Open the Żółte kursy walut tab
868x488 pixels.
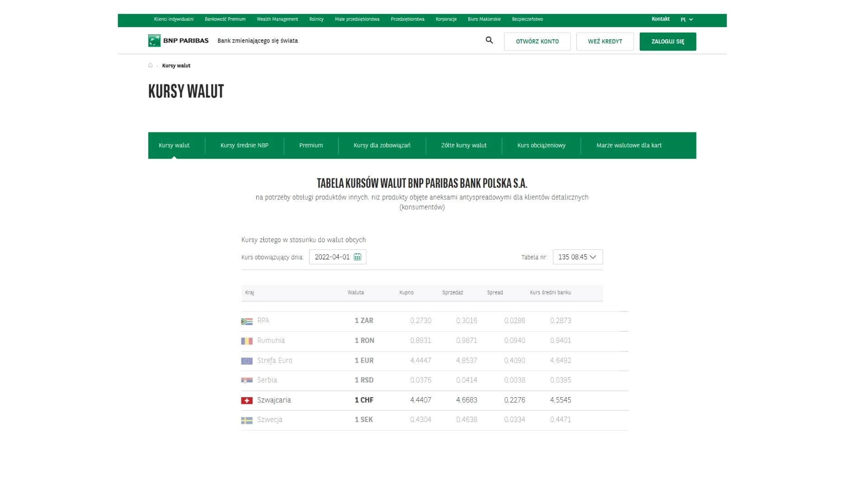click(464, 145)
